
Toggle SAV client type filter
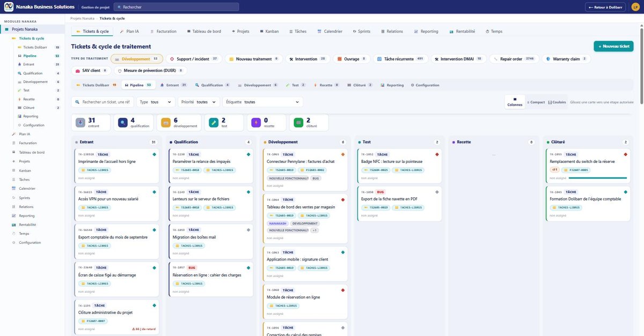pos(92,70)
